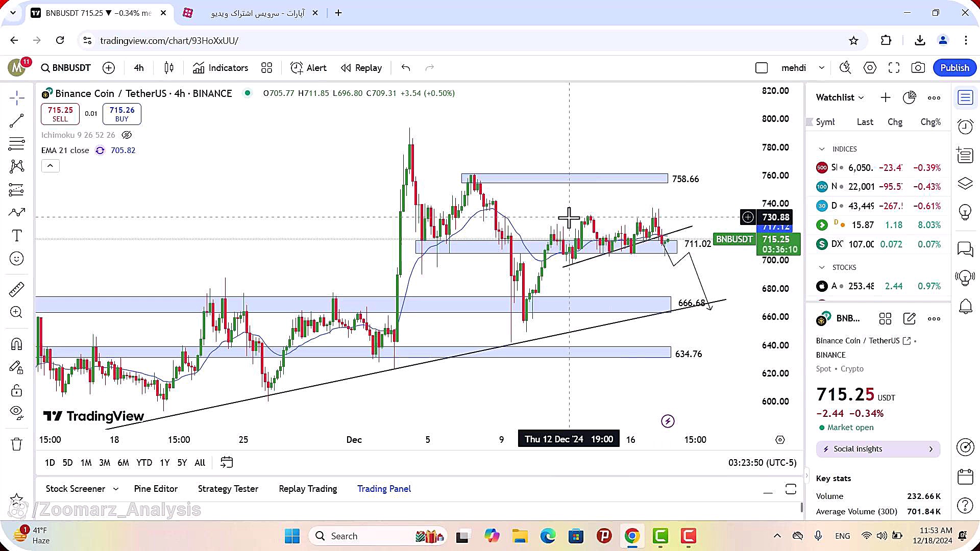The image size is (980, 551).
Task: Open Windows Start menu
Action: click(x=292, y=536)
